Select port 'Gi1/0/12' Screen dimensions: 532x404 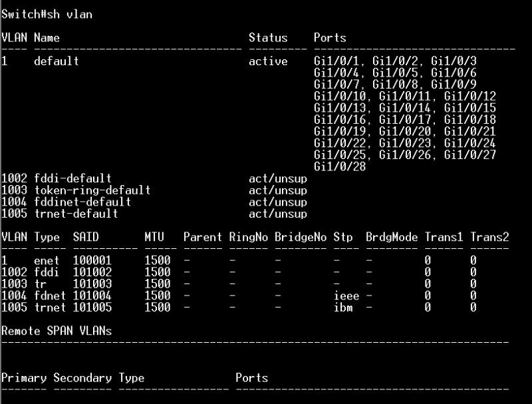point(470,96)
